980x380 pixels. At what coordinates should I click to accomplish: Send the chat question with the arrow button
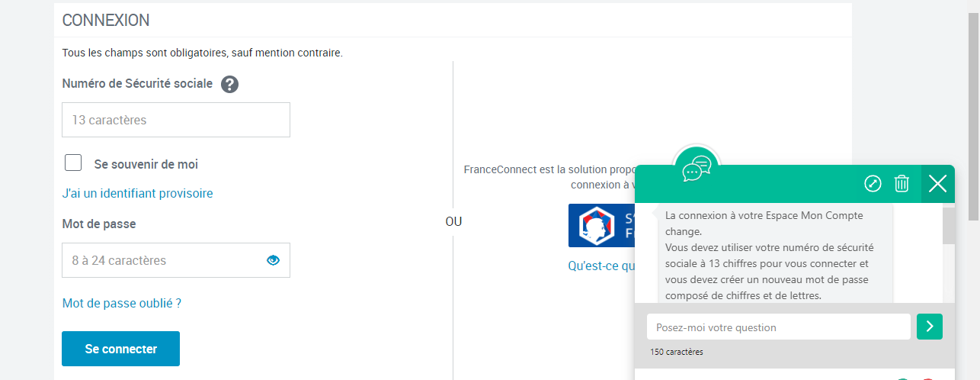pos(930,327)
